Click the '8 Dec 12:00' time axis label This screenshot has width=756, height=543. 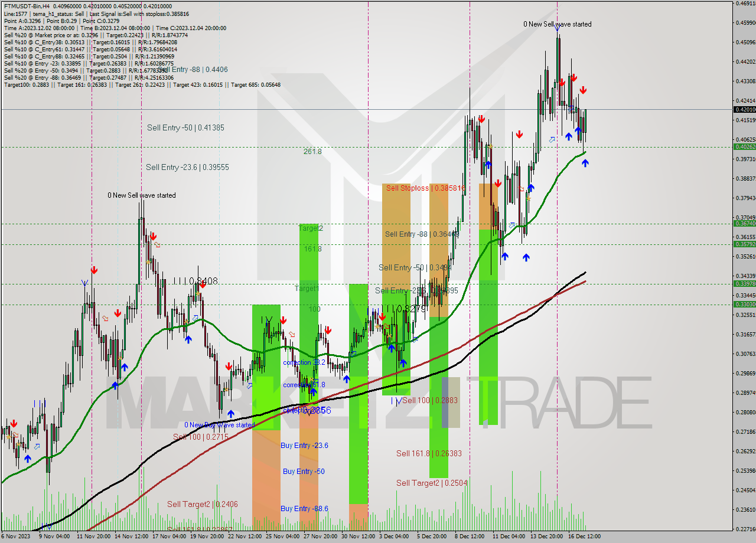coord(470,537)
